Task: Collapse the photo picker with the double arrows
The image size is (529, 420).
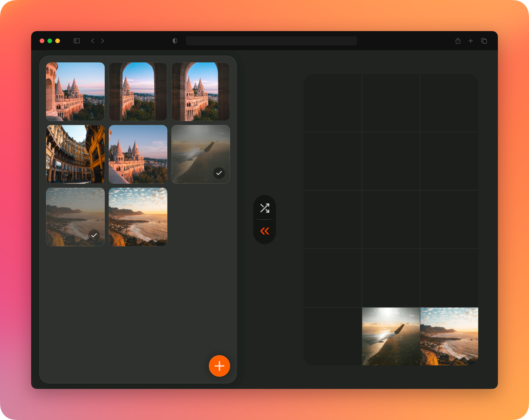Action: tap(264, 231)
